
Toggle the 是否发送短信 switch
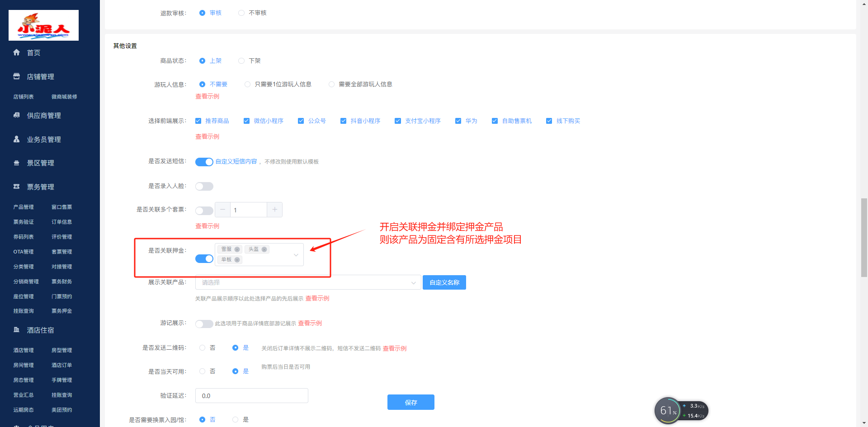click(x=204, y=162)
